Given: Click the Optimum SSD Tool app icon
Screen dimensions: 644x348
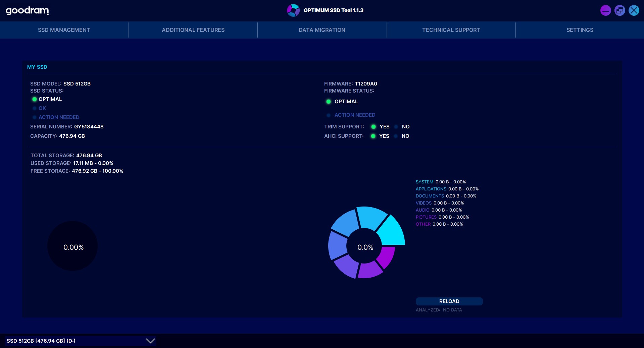Looking at the screenshot, I should pyautogui.click(x=293, y=10).
